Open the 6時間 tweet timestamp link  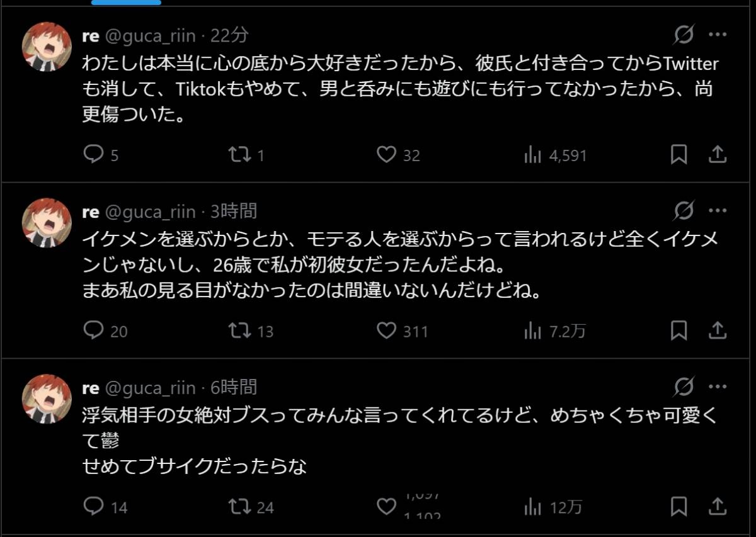(234, 387)
